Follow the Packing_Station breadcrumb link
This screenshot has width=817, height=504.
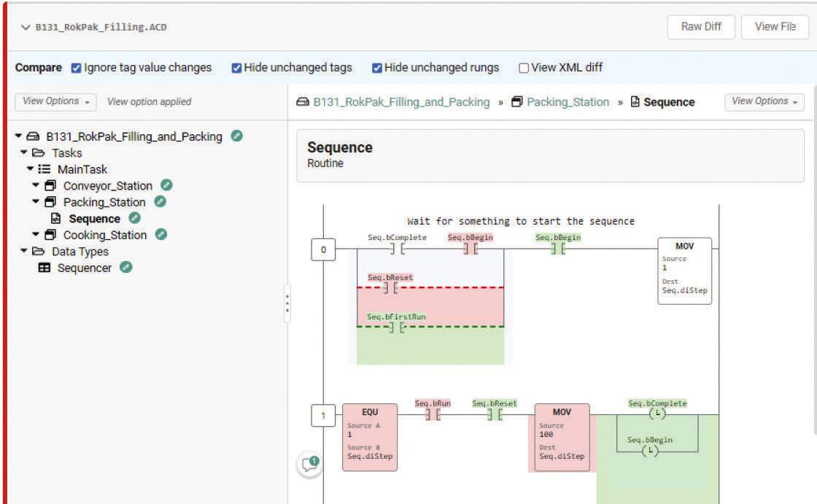point(568,102)
